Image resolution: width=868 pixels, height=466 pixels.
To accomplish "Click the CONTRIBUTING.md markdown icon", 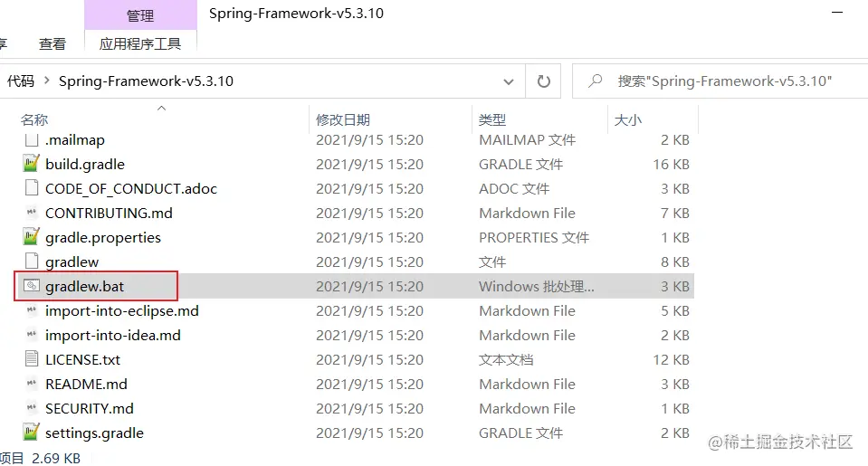I will coord(32,213).
